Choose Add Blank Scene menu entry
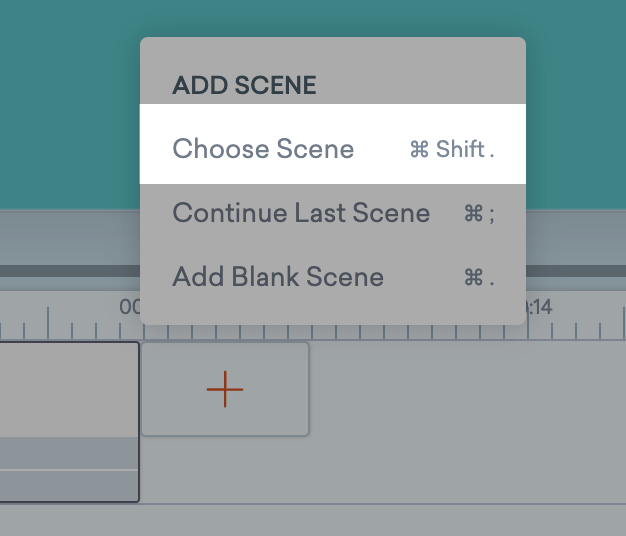The height and width of the screenshot is (536, 626). [278, 277]
